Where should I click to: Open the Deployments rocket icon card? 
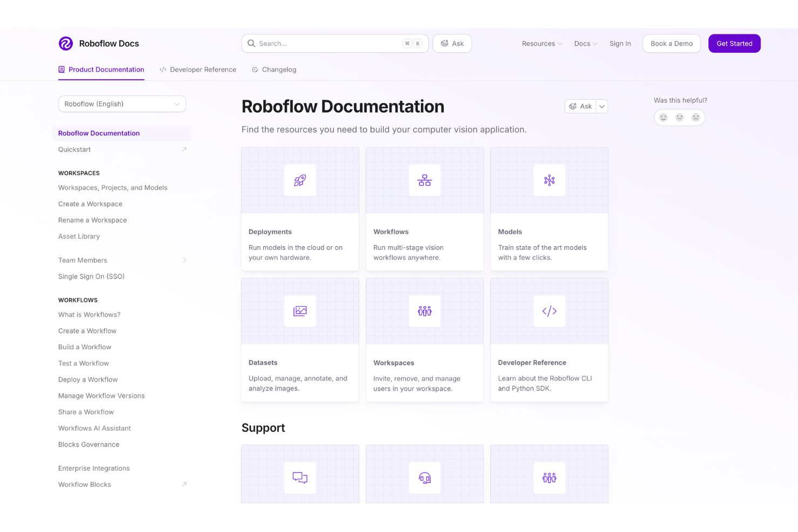pyautogui.click(x=300, y=181)
